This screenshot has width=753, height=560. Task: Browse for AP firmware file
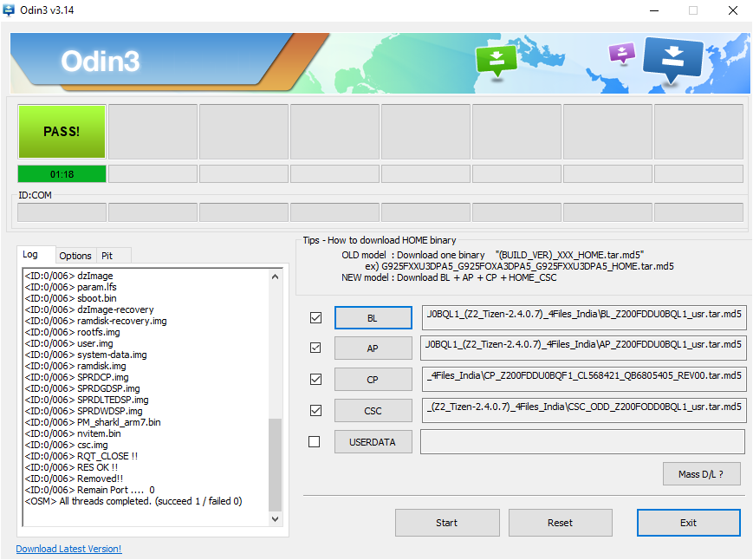point(373,348)
